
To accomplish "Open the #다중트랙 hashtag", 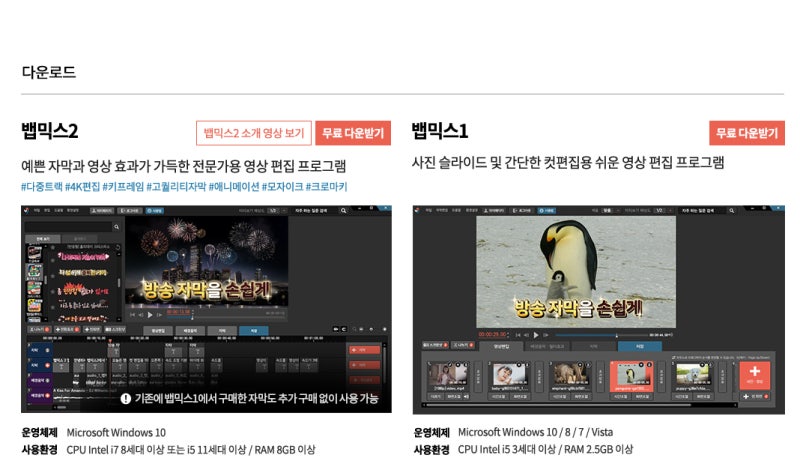I will tap(42, 187).
